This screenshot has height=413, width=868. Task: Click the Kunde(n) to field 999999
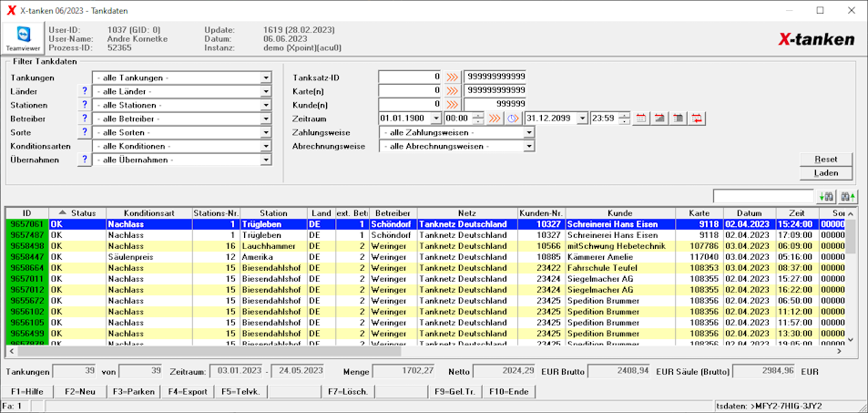(495, 104)
